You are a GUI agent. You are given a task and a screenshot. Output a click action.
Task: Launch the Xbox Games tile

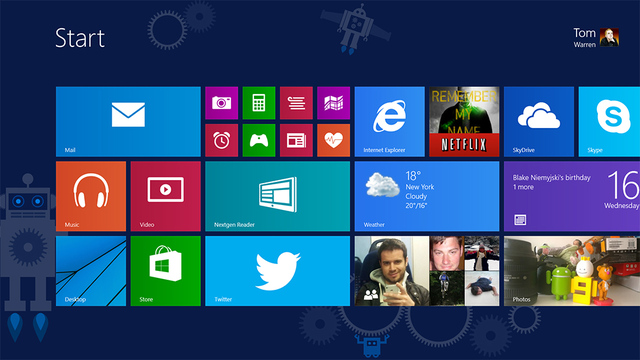pyautogui.click(x=259, y=140)
